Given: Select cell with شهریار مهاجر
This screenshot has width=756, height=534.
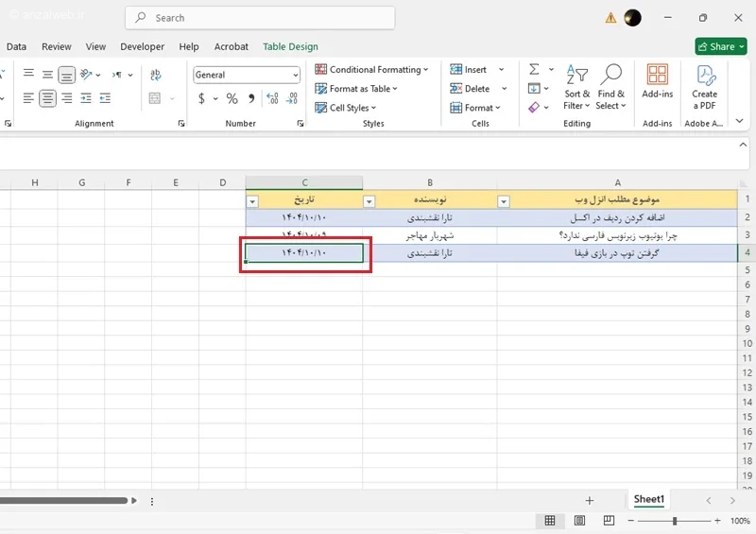Looking at the screenshot, I should coord(430,235).
